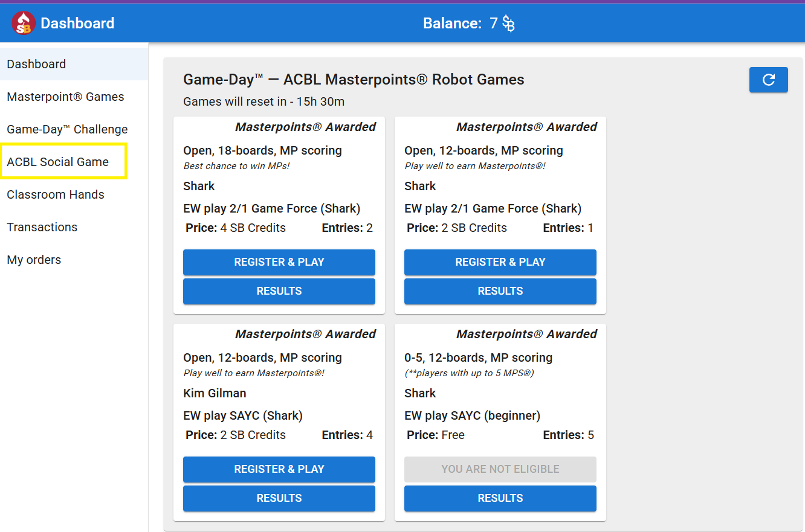View Results for 2/1 Game Force 12-boards game

[500, 291]
